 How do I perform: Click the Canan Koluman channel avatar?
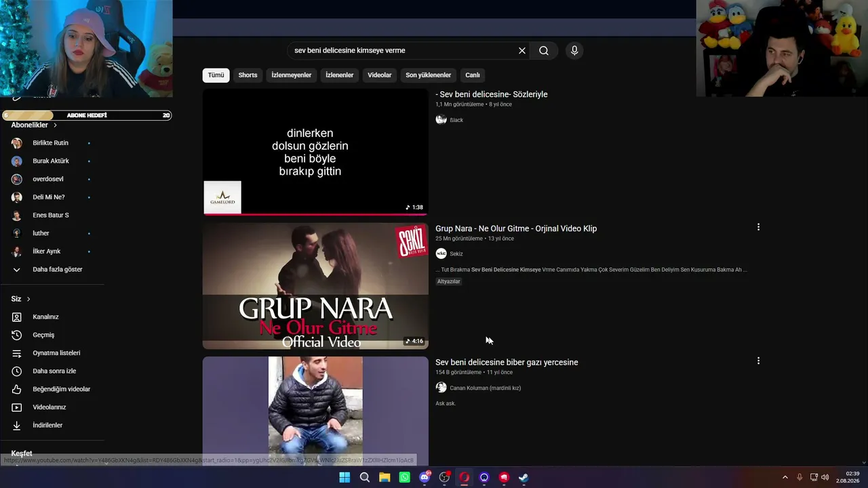[441, 388]
